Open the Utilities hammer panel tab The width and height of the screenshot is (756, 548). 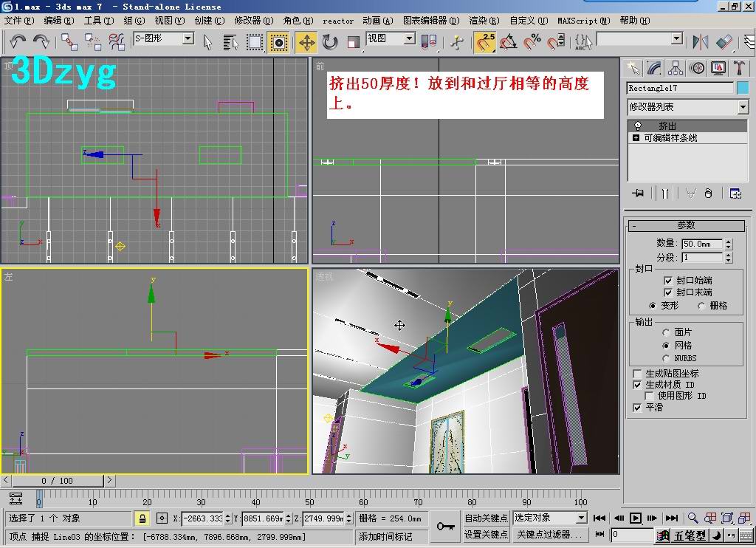(739, 68)
